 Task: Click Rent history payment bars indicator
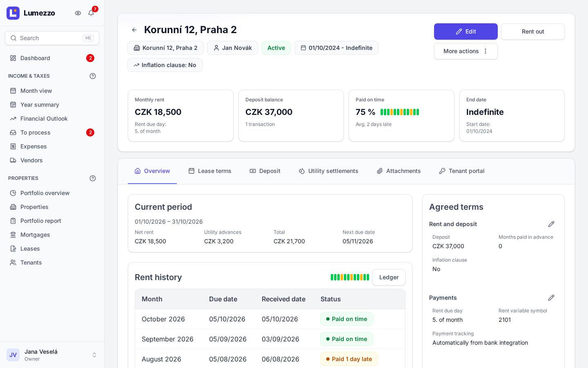tap(350, 277)
